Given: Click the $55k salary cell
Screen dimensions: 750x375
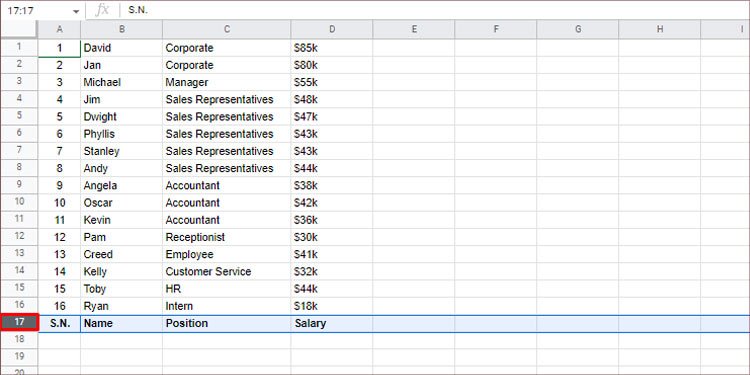Looking at the screenshot, I should click(x=332, y=82).
